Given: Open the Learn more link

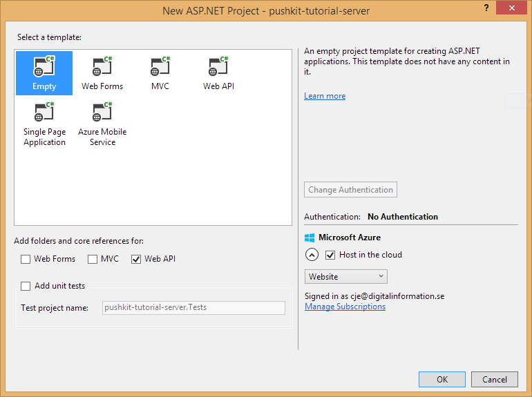Looking at the screenshot, I should click(325, 96).
